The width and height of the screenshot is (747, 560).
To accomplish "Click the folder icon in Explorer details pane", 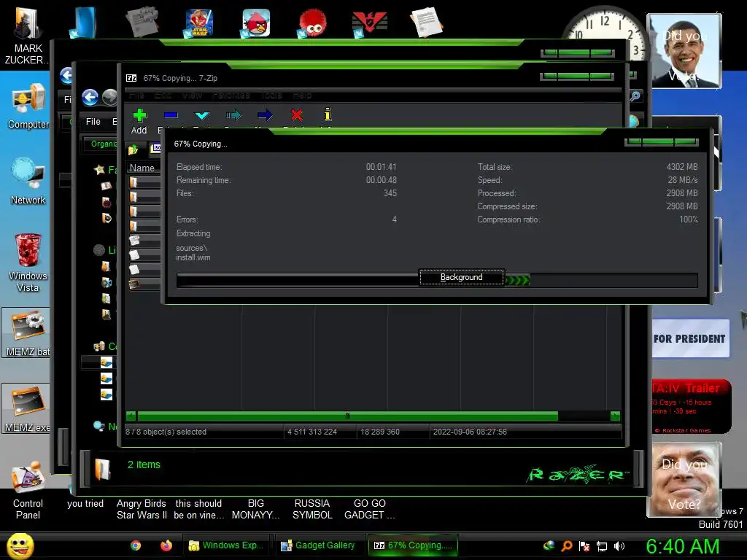I will coord(102,469).
